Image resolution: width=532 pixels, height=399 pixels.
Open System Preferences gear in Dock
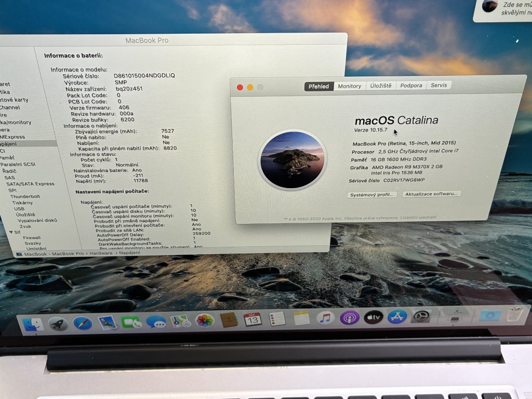(421, 316)
